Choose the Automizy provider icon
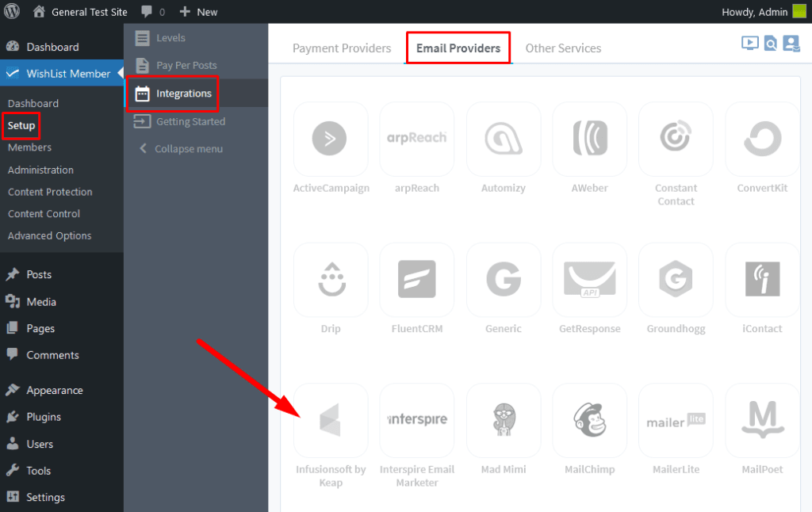This screenshot has width=812, height=512. click(x=504, y=139)
